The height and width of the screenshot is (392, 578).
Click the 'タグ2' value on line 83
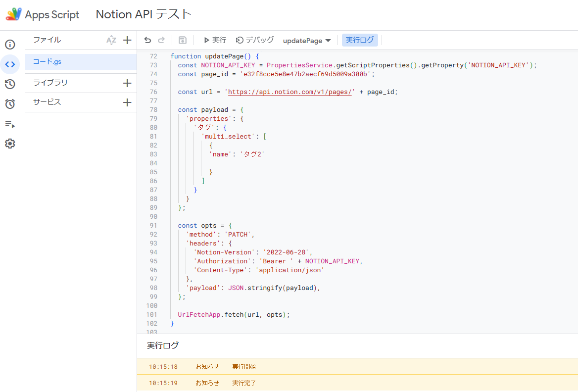252,154
